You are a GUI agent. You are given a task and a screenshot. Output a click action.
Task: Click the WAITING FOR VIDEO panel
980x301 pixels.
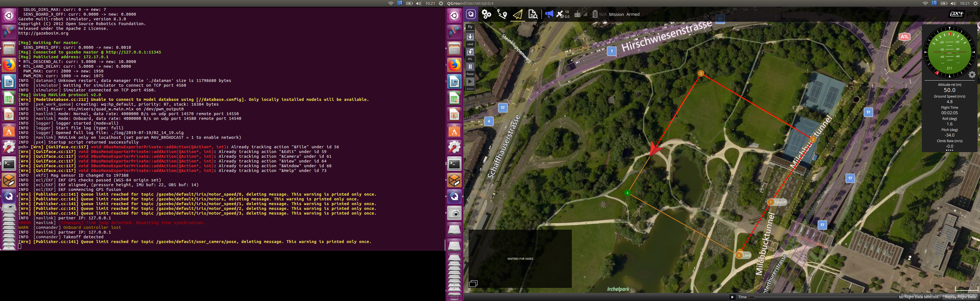[520, 259]
